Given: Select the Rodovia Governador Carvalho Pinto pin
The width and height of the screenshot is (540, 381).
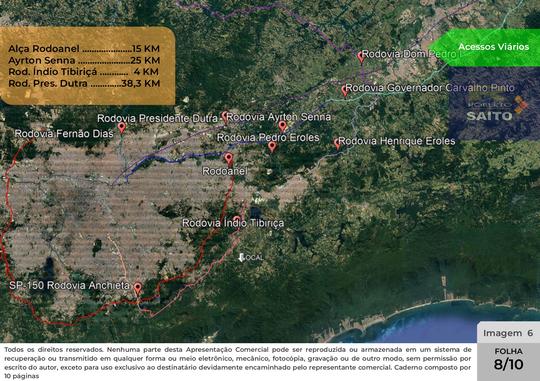Looking at the screenshot, I should pyautogui.click(x=344, y=91).
